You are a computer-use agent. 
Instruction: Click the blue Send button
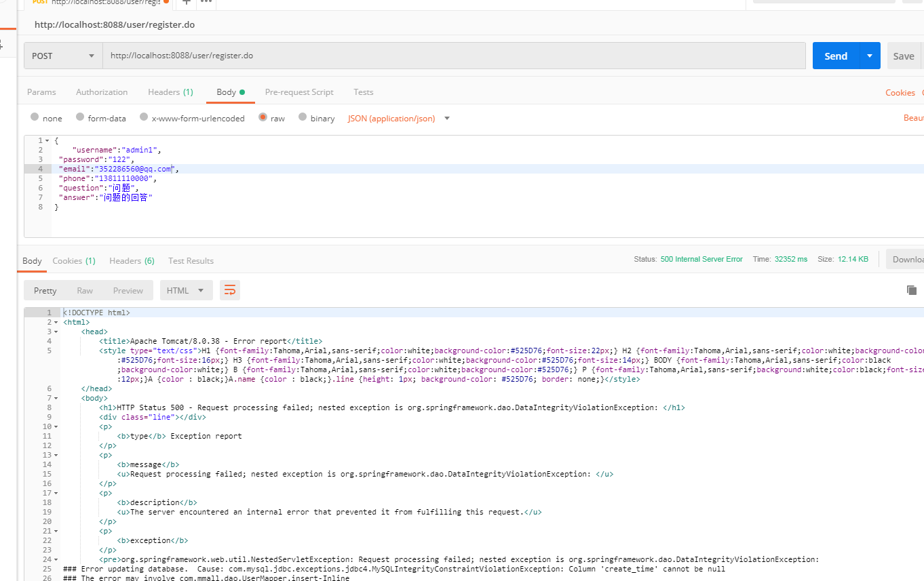click(x=836, y=56)
